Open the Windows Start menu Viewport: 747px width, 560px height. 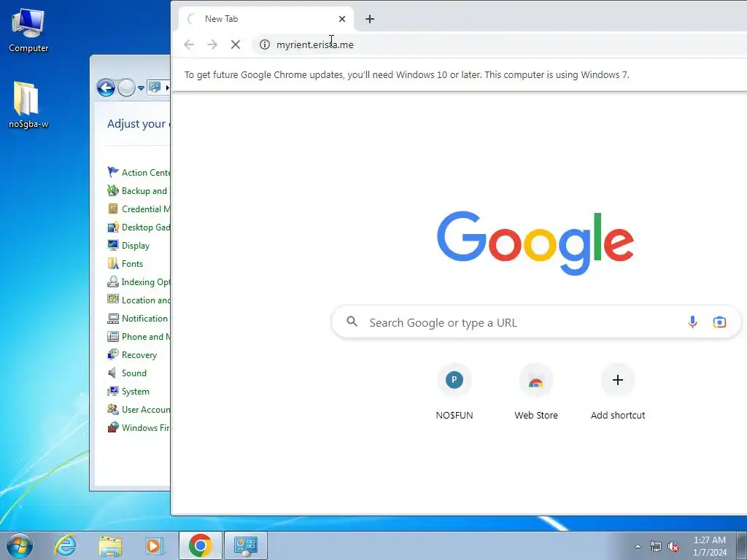(19, 545)
